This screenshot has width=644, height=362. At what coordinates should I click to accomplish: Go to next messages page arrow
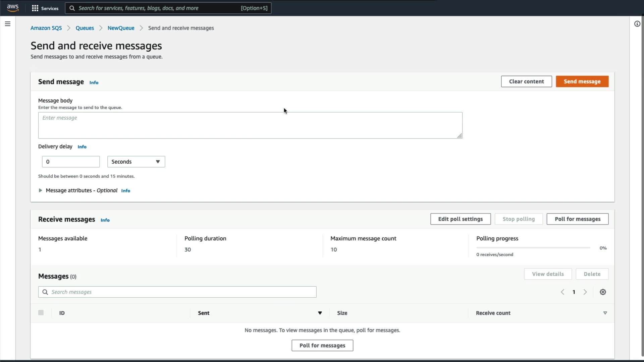coord(585,292)
